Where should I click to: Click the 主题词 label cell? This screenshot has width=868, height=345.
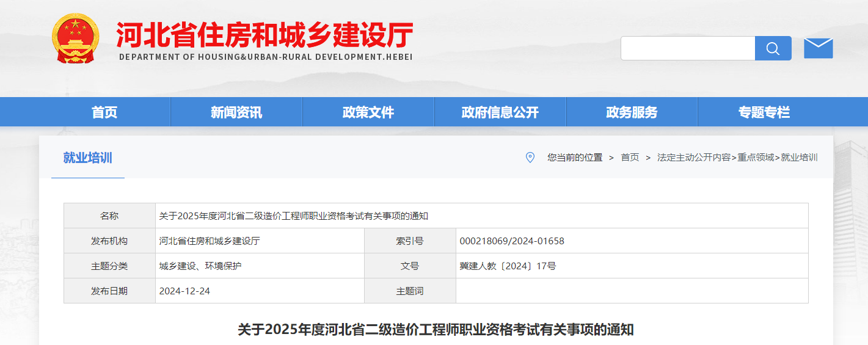[x=410, y=291]
